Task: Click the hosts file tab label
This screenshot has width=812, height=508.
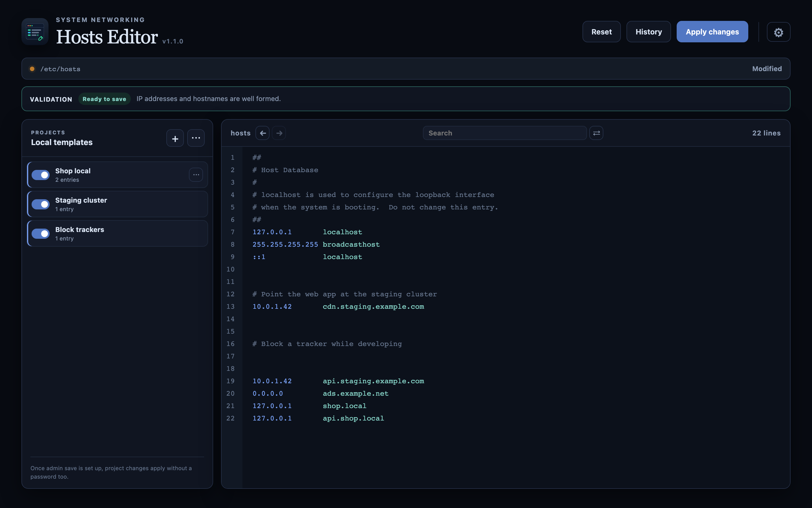Action: [x=240, y=133]
